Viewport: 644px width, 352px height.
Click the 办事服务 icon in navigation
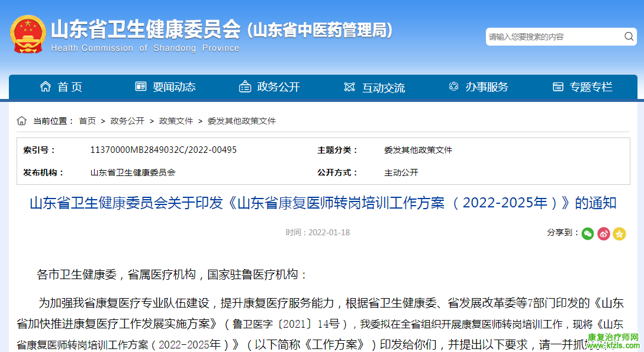click(x=454, y=87)
